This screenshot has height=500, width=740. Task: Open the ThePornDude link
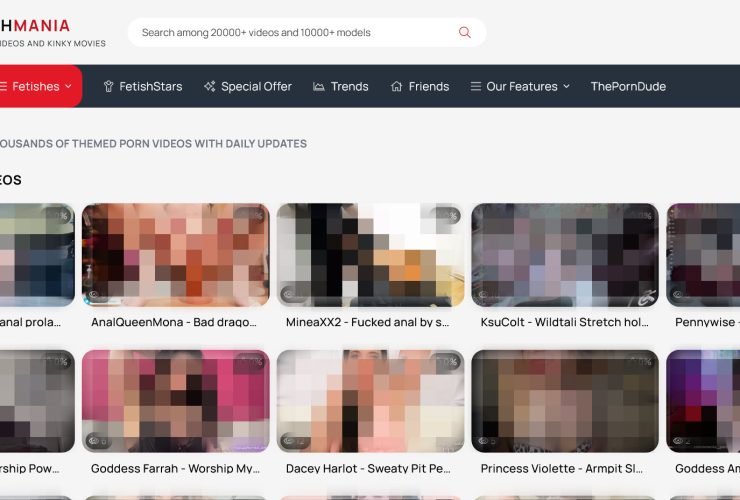click(628, 87)
